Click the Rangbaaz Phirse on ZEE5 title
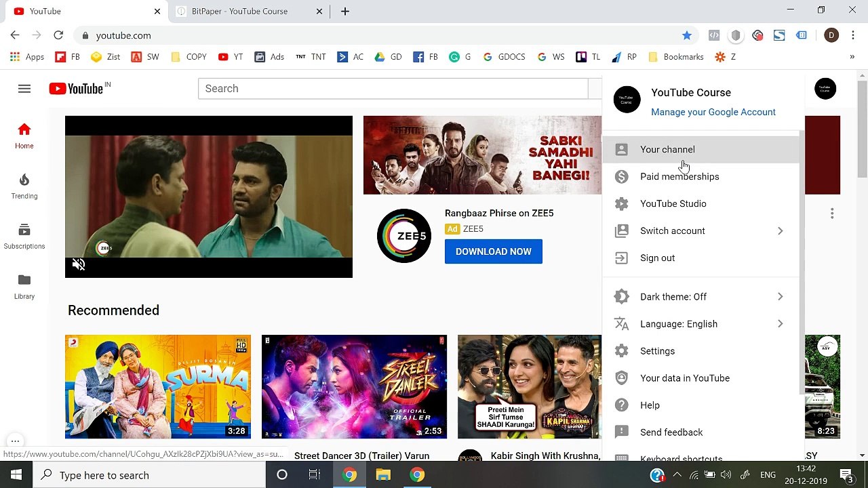 click(x=499, y=213)
